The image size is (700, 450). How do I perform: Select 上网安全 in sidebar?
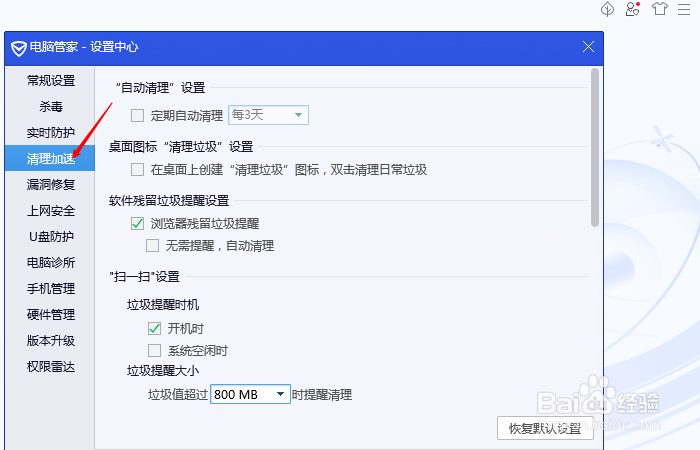coord(51,211)
